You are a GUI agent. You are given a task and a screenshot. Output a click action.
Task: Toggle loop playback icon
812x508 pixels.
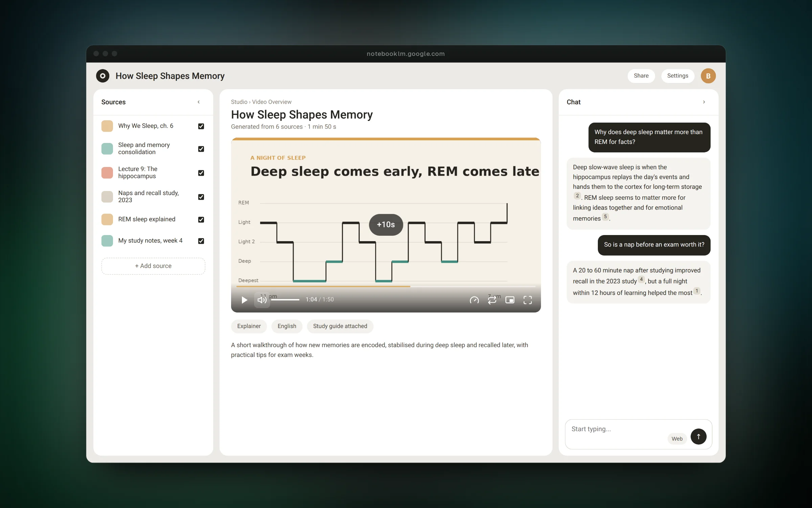[x=492, y=300]
